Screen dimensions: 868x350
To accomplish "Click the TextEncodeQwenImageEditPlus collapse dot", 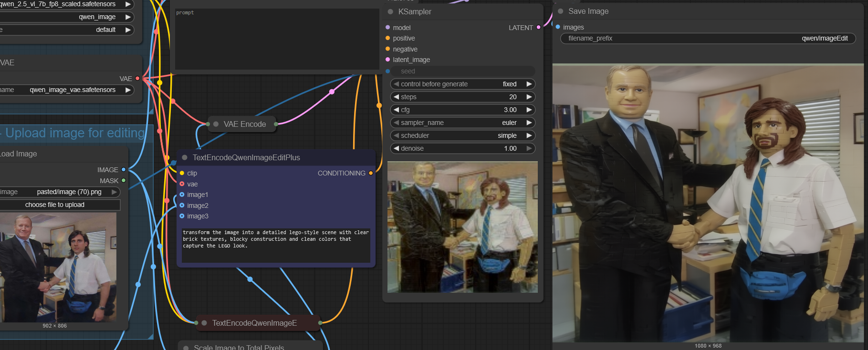I will 185,157.
